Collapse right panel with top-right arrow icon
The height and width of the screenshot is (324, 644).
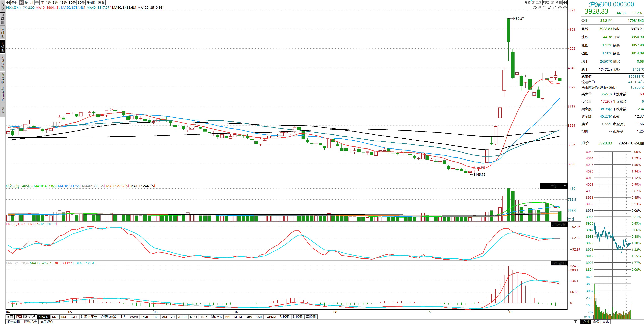tap(565, 2)
